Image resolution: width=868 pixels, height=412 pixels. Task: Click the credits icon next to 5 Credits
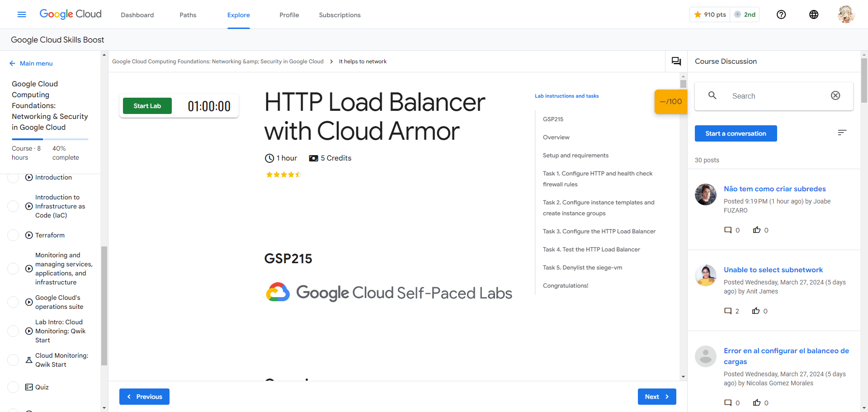click(x=313, y=158)
